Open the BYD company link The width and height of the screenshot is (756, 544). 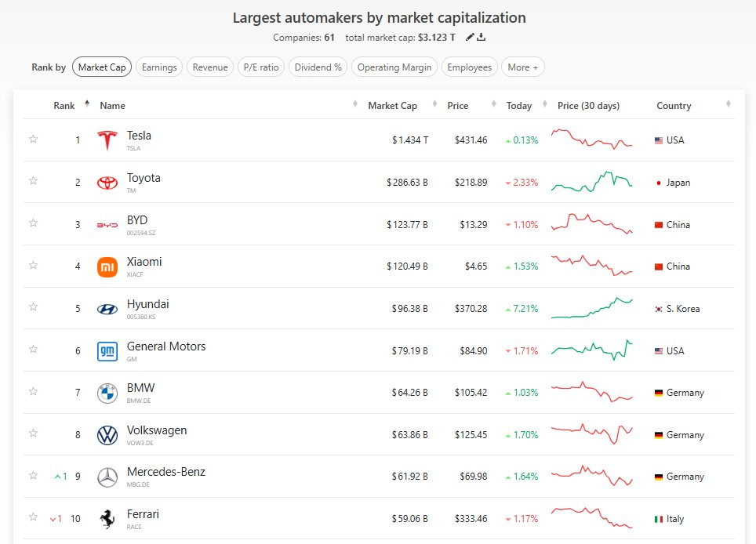tap(137, 220)
